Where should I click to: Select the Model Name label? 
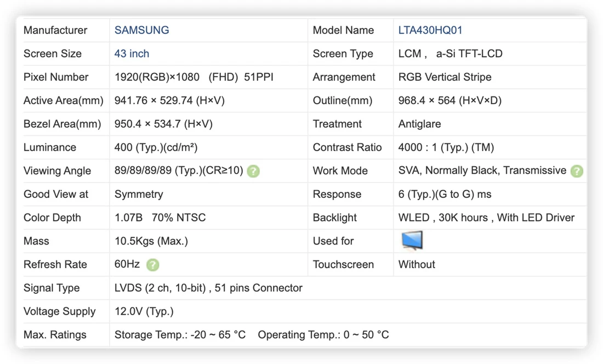(343, 30)
